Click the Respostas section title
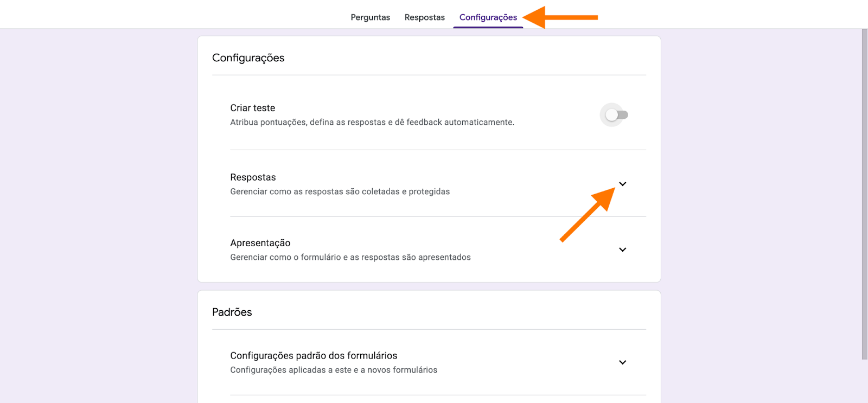 [x=253, y=177]
